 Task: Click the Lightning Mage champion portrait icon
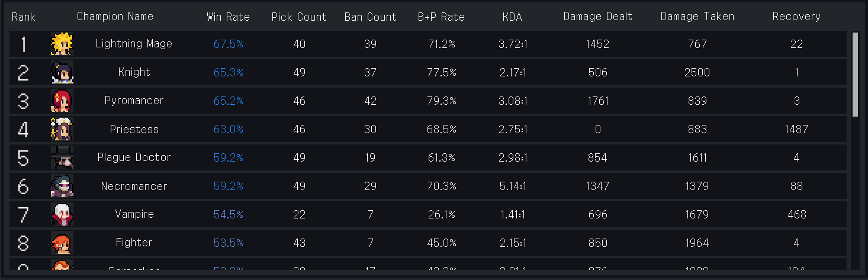62,44
